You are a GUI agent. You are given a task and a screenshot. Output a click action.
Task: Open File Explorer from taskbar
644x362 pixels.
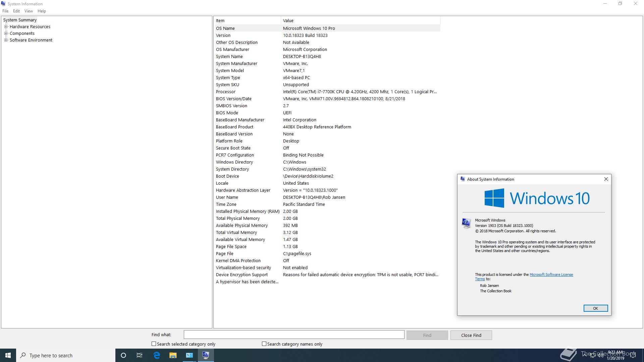click(x=173, y=355)
